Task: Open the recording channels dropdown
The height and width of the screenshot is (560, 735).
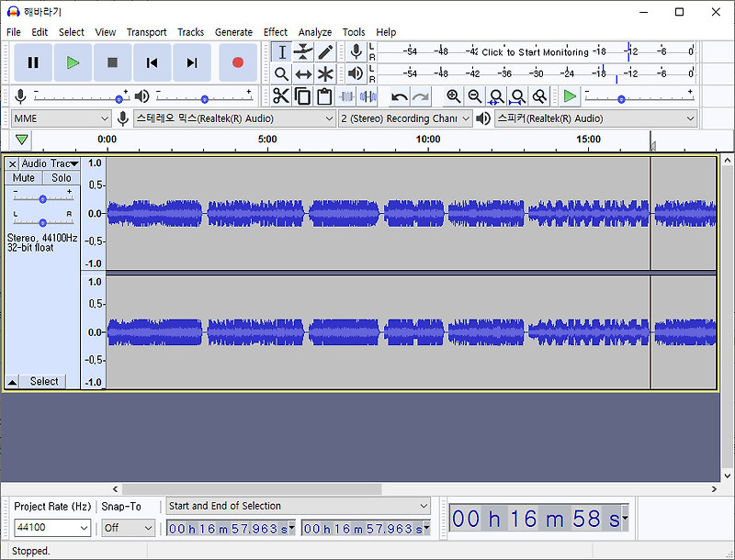Action: click(404, 118)
